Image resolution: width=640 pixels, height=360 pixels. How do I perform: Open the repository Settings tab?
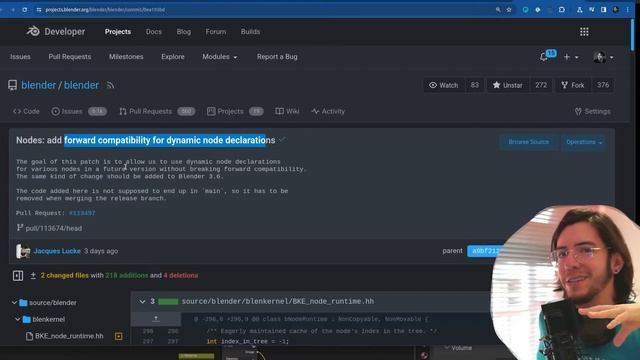pyautogui.click(x=593, y=111)
